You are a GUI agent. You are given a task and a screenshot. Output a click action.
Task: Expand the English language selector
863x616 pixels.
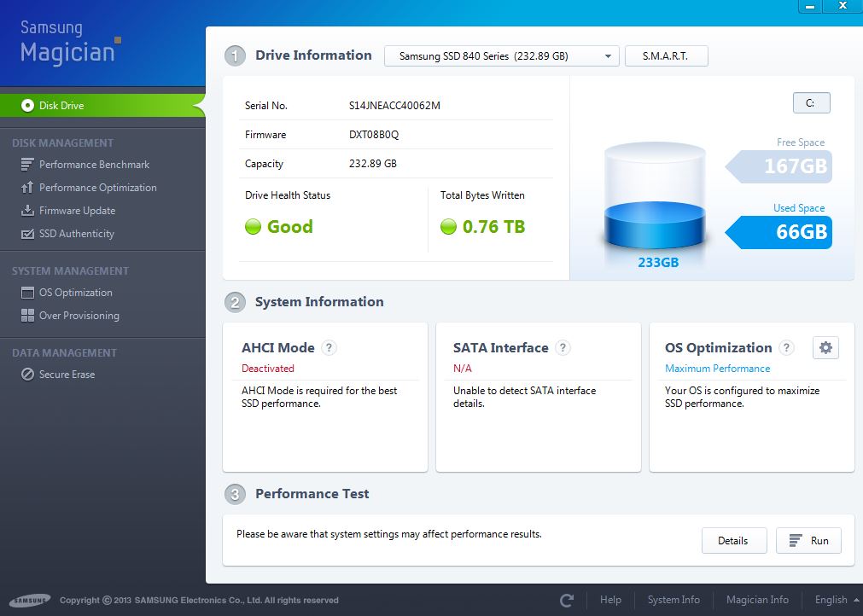837,600
